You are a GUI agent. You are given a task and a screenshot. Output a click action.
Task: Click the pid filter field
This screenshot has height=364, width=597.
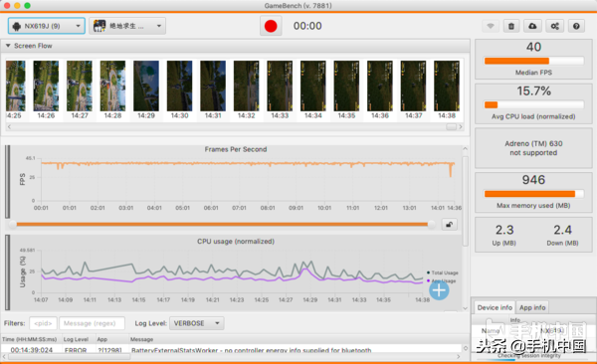[x=43, y=323]
